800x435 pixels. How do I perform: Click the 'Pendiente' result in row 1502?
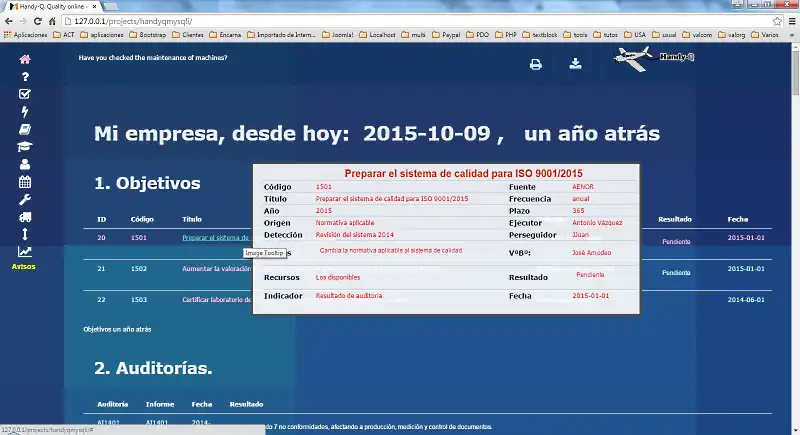coord(676,272)
